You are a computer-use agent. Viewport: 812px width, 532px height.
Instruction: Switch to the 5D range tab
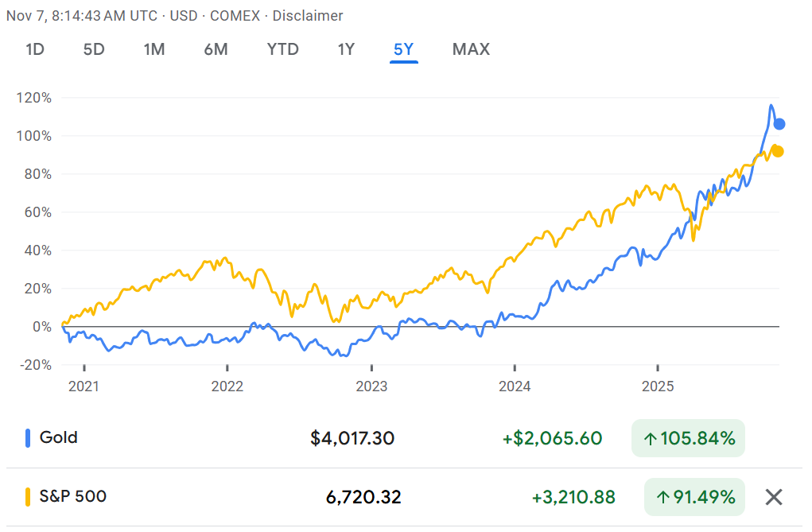tap(94, 49)
